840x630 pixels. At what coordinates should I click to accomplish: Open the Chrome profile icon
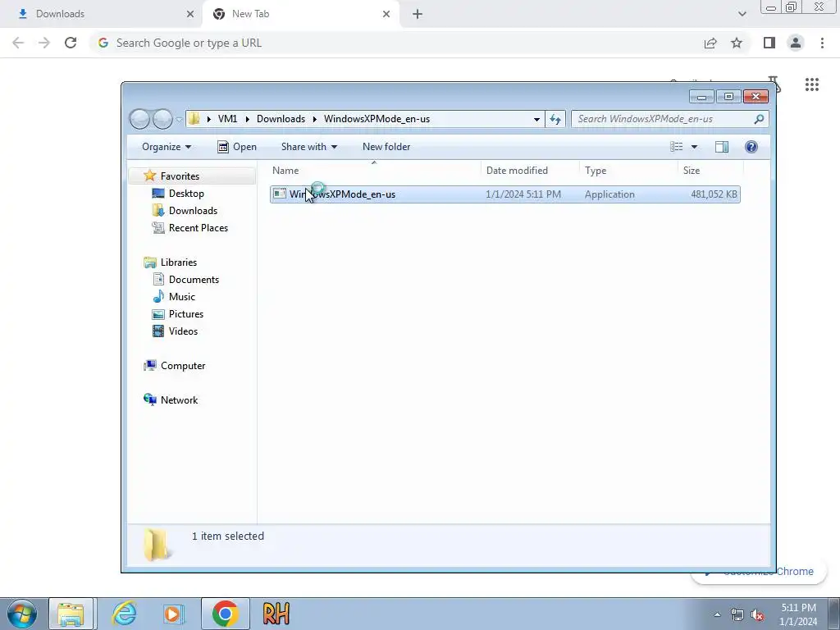tap(796, 43)
